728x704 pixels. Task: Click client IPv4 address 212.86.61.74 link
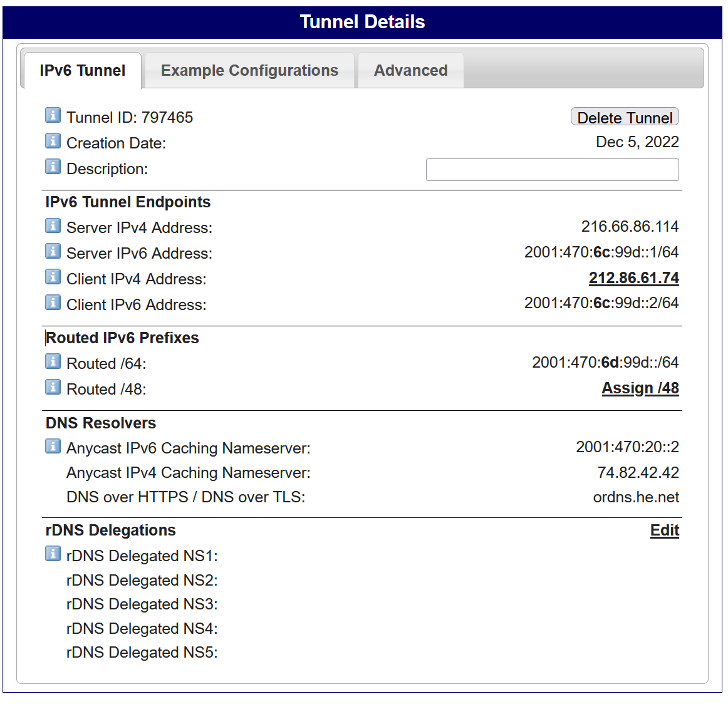(x=634, y=277)
